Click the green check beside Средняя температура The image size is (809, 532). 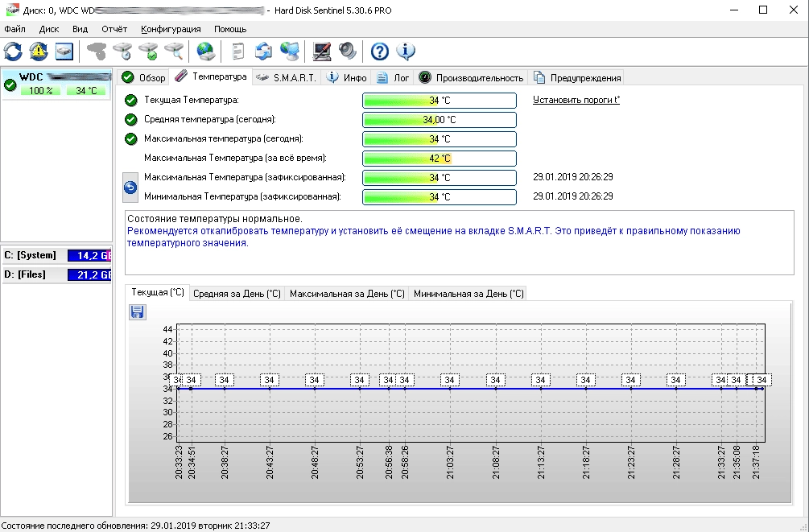pyautogui.click(x=131, y=120)
